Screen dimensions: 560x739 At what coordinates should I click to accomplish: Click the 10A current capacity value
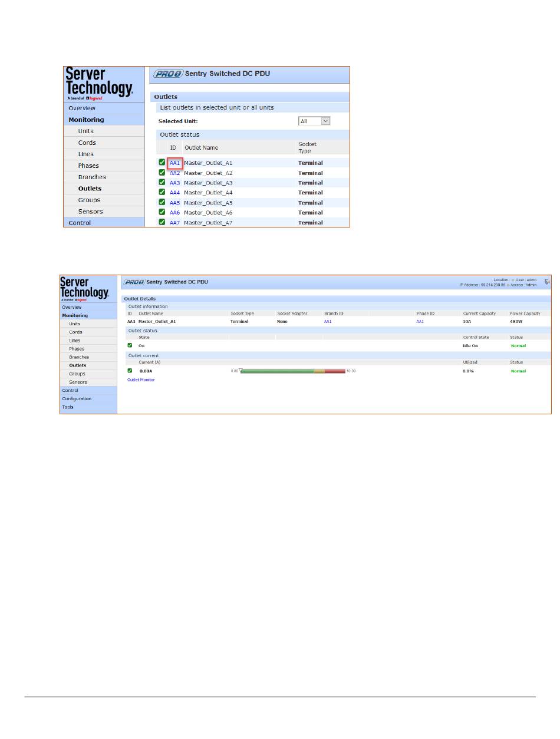click(x=467, y=322)
